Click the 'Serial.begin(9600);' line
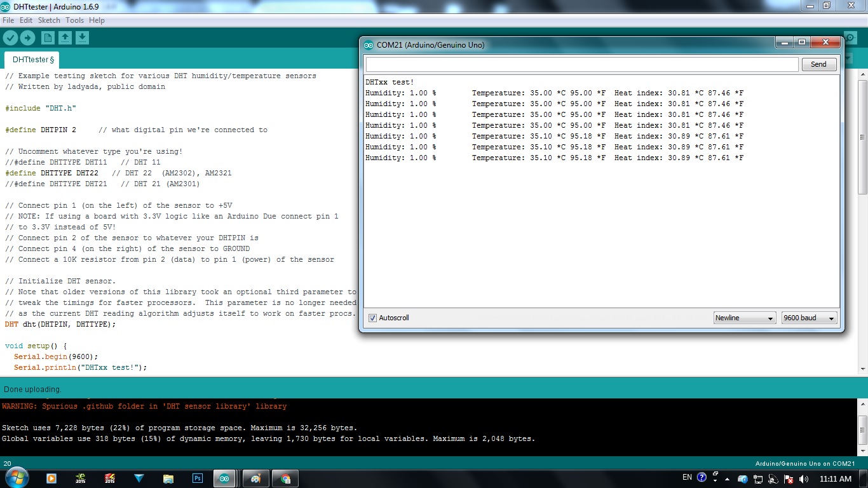This screenshot has height=488, width=868. pyautogui.click(x=56, y=356)
